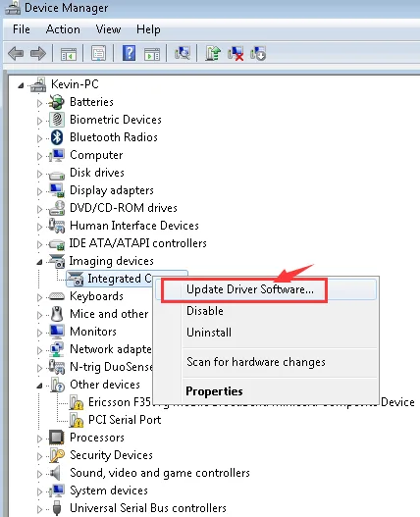Click the Imaging devices camera icon
Viewport: 420px width, 517px height.
tap(56, 261)
